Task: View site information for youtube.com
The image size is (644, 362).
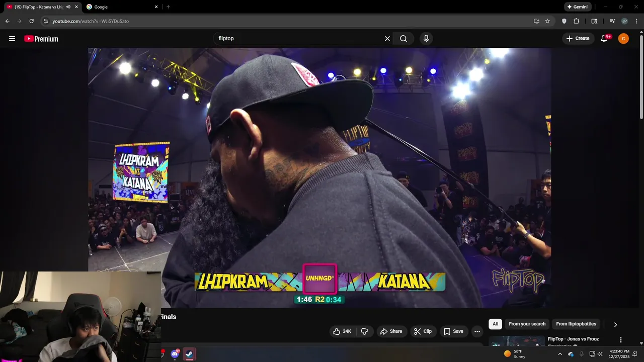Action: click(46, 21)
